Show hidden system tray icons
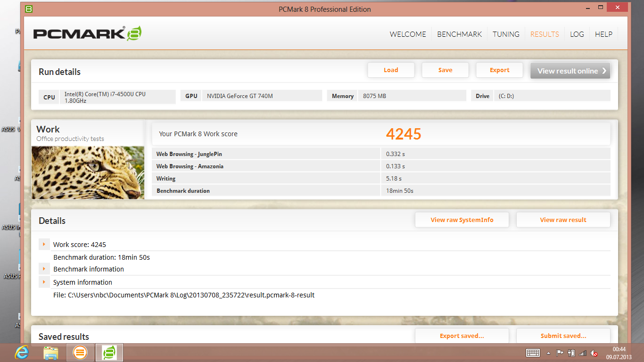The width and height of the screenshot is (644, 362). coord(548,353)
